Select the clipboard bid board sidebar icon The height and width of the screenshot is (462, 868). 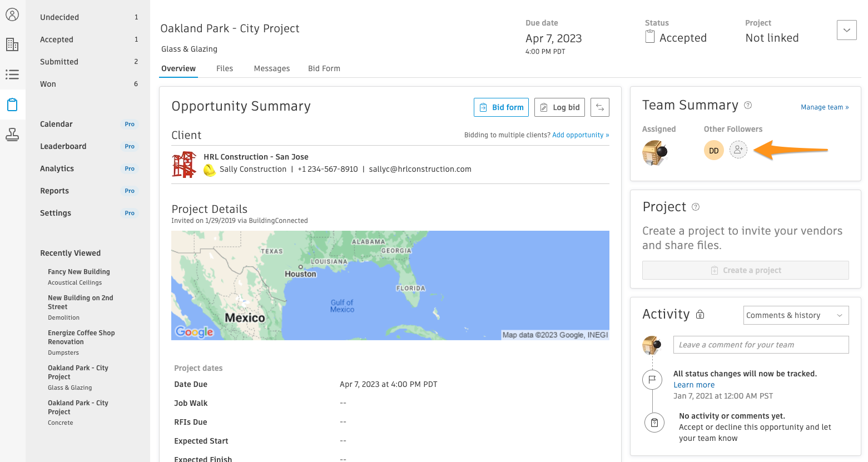[12, 105]
